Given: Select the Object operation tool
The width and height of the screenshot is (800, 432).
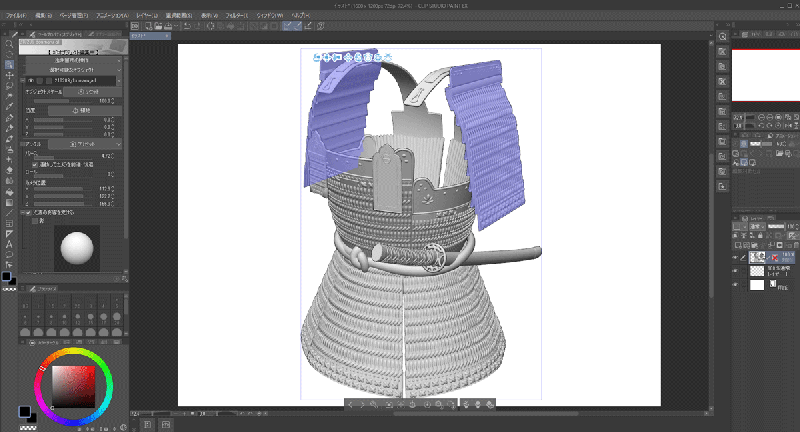Looking at the screenshot, I should click(x=9, y=64).
